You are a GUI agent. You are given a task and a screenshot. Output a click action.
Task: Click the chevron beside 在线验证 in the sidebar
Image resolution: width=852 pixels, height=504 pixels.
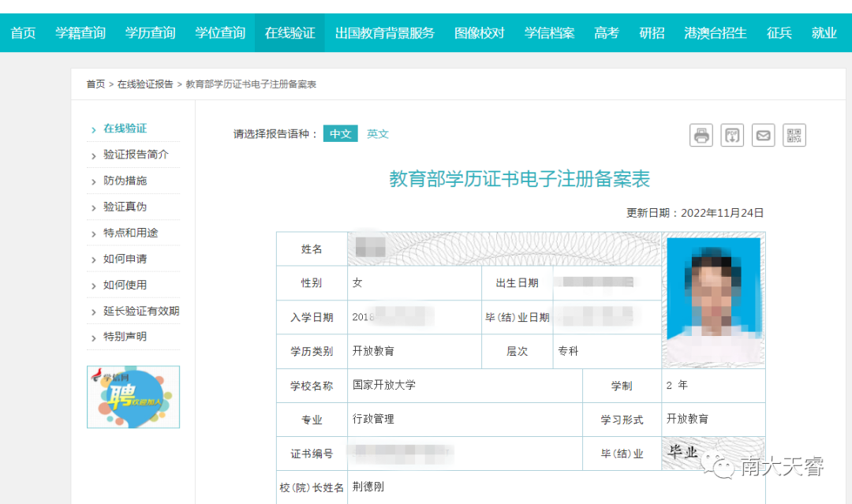[93, 130]
